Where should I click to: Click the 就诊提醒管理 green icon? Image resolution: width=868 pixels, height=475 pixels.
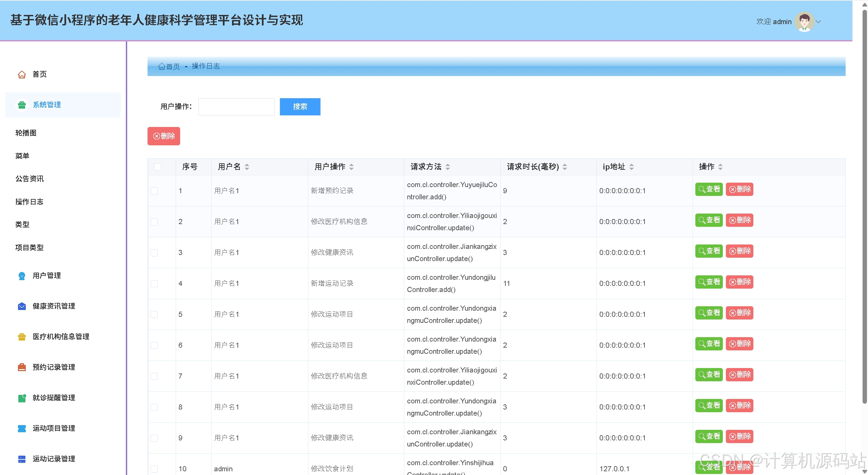click(22, 398)
